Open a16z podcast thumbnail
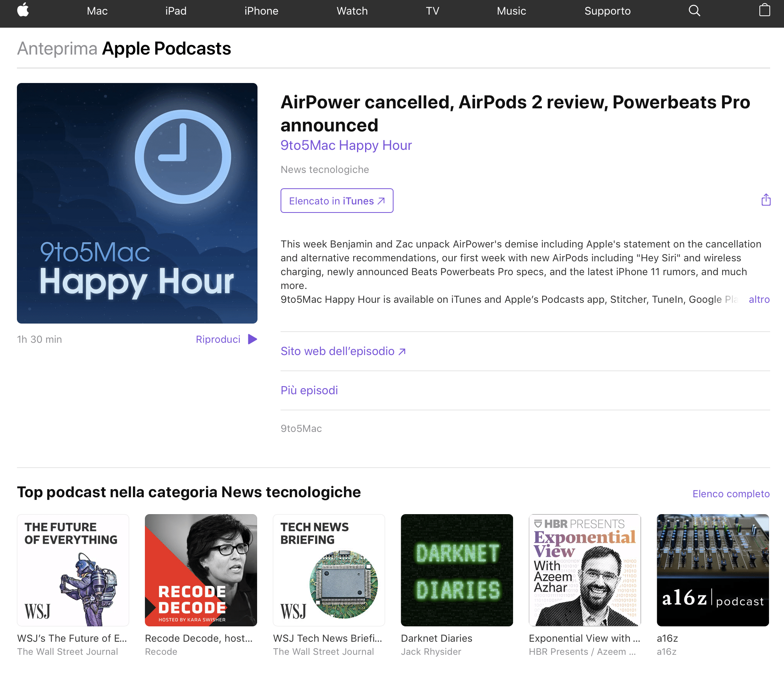The image size is (784, 674). pos(713,570)
